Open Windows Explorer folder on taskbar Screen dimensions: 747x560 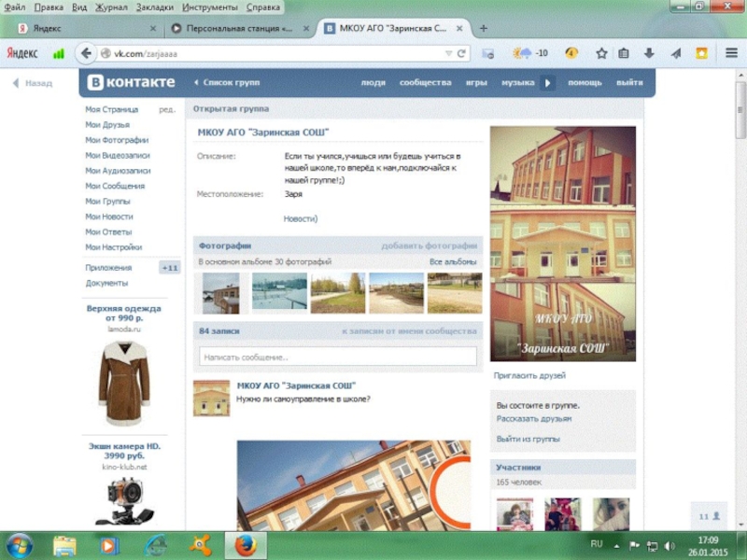coord(64,546)
